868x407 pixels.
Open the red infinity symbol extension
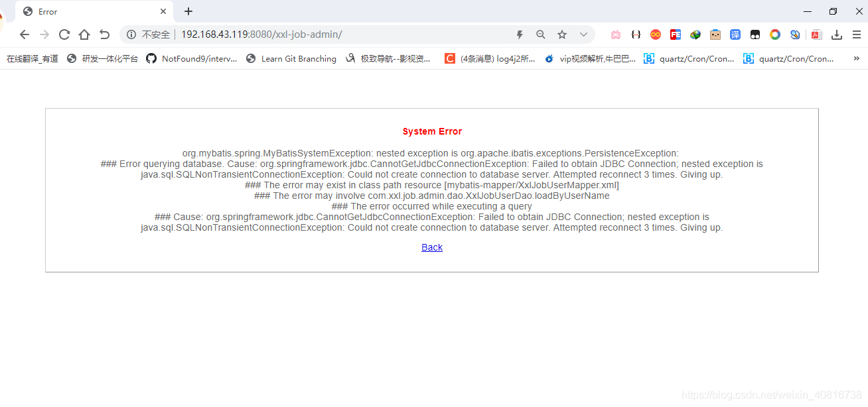(656, 34)
